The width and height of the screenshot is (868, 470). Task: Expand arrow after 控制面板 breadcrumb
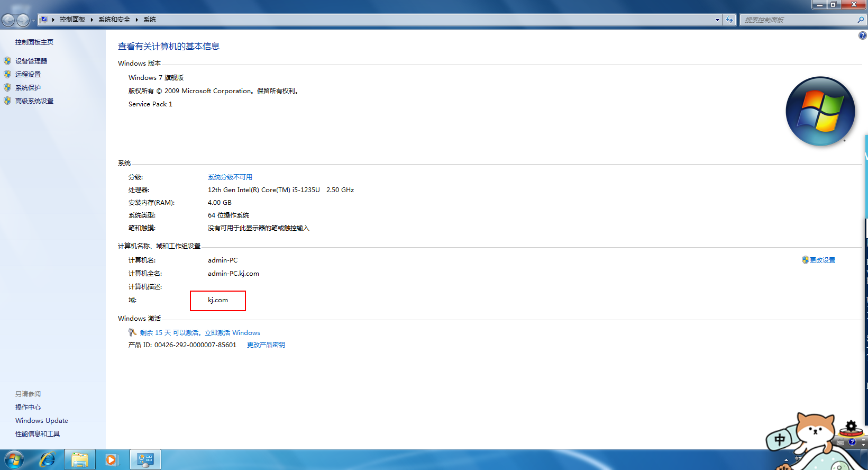[x=92, y=20]
